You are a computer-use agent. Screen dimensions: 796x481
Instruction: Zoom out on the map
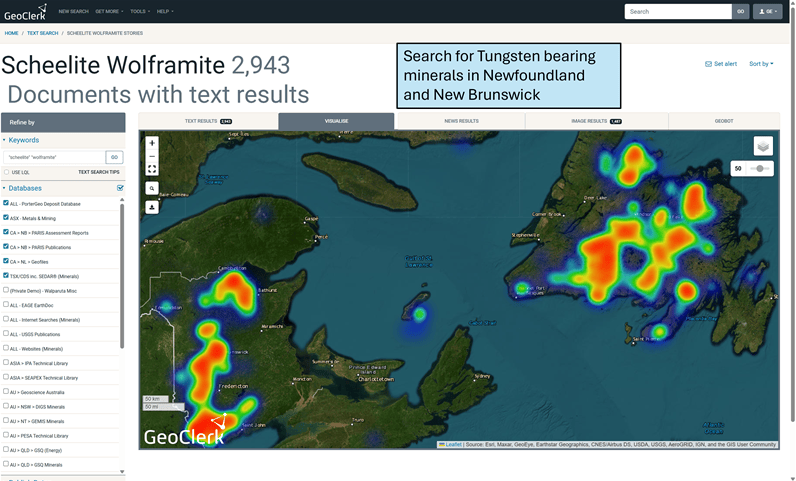coord(152,156)
